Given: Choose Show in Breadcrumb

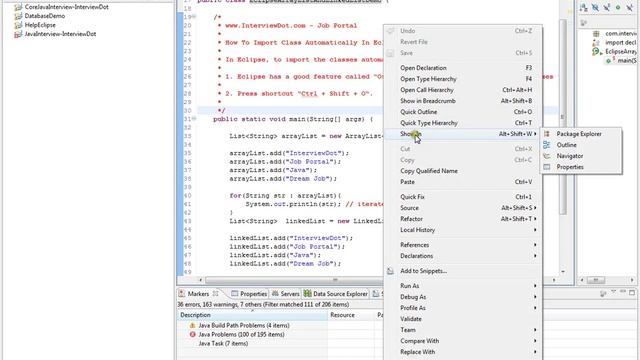Looking at the screenshot, I should (x=463, y=101).
